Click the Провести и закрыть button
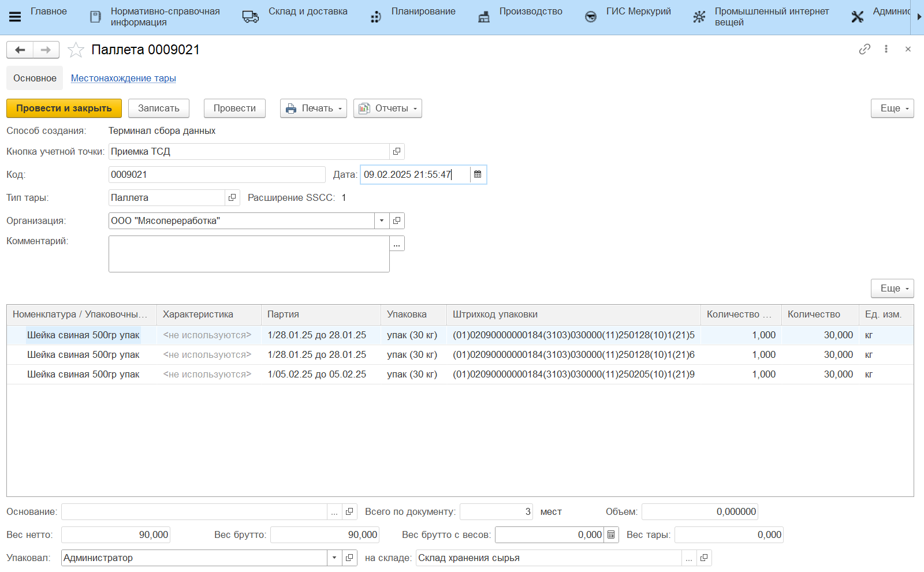924x572 pixels. coord(64,109)
